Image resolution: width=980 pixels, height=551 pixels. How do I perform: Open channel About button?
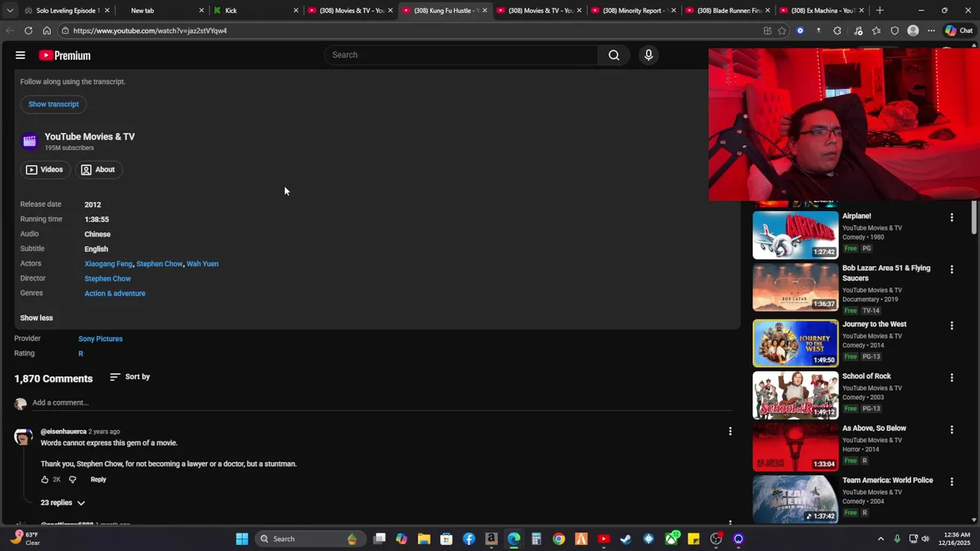pos(99,170)
